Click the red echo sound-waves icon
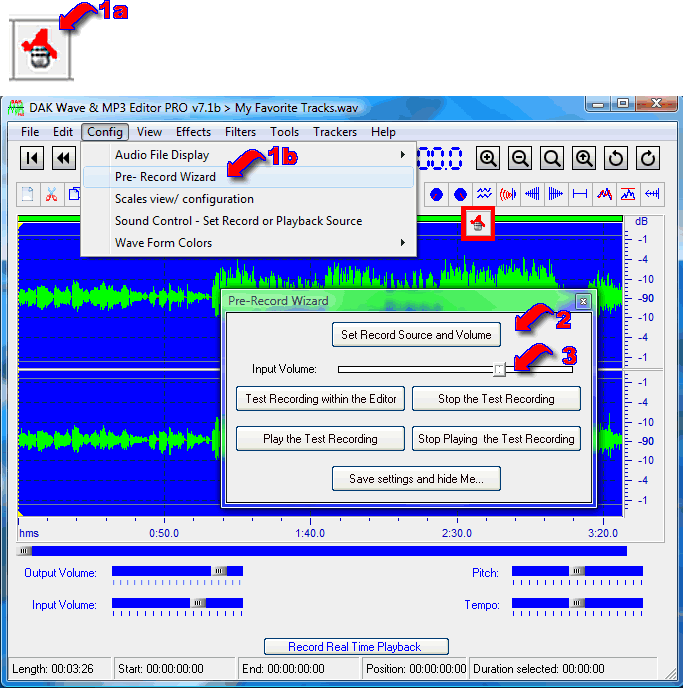 click(508, 194)
